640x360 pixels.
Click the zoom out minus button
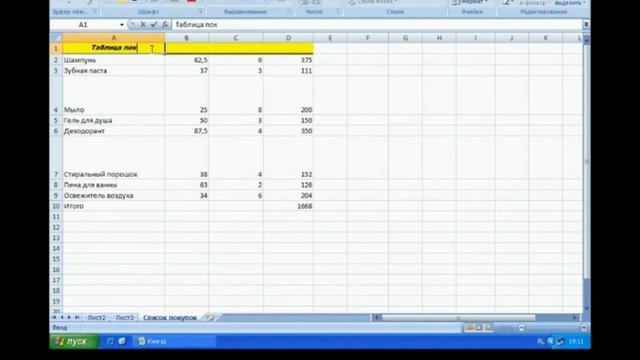point(521,328)
